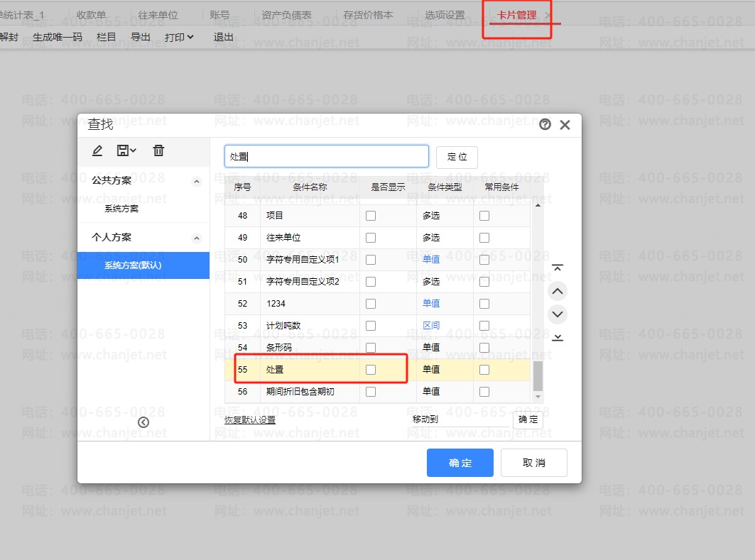
Task: Move row to bottom with bottom-arrow icon
Action: pos(558,337)
